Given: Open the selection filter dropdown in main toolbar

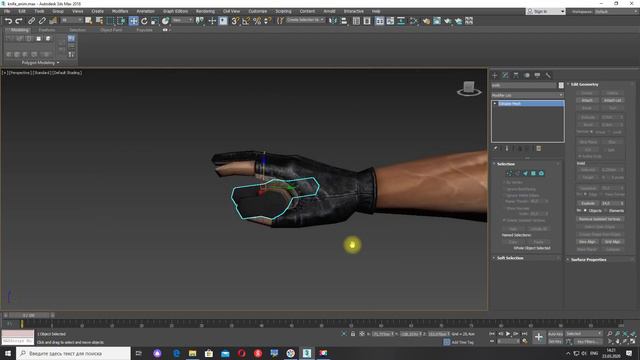Looking at the screenshot, I should pyautogui.click(x=71, y=20).
